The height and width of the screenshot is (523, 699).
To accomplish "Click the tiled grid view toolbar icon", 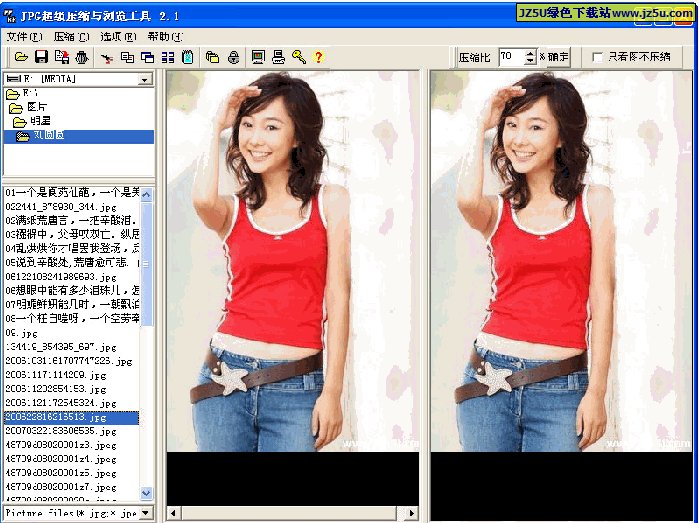I will pyautogui.click(x=168, y=57).
